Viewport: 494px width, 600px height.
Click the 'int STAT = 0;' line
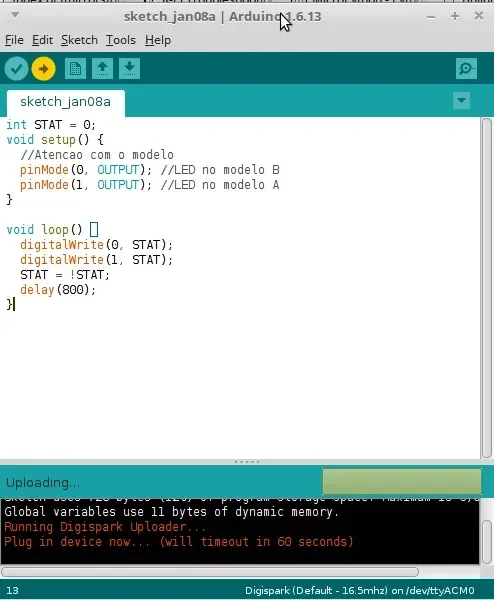tap(51, 125)
